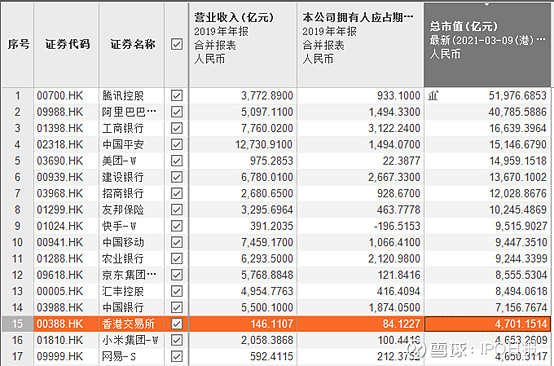
Task: Click the name 工商银行
Action: 123,128
